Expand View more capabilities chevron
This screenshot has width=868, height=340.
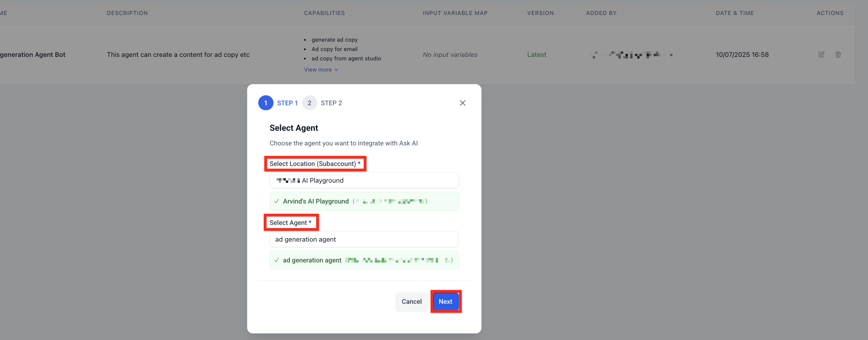tap(336, 70)
